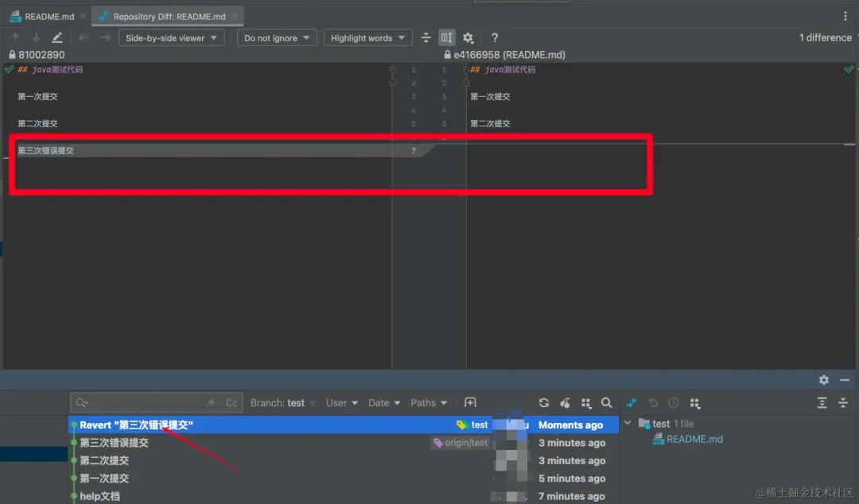
Task: Open the User filter dropdown
Action: (x=342, y=403)
